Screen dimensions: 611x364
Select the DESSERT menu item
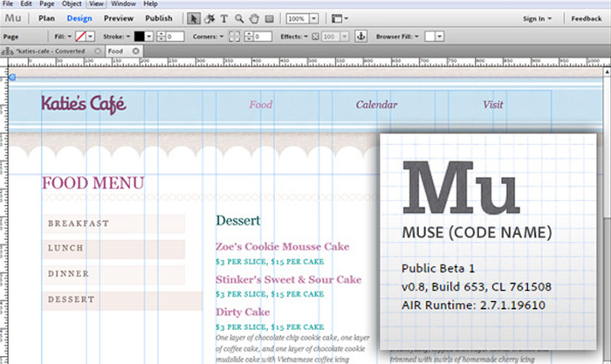click(x=122, y=299)
